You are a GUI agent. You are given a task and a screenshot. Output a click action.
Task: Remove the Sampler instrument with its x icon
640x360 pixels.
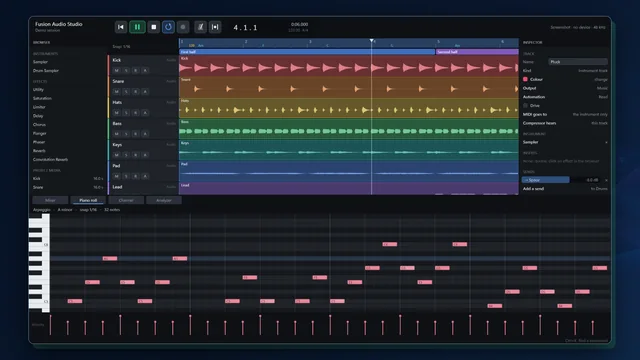(606, 142)
